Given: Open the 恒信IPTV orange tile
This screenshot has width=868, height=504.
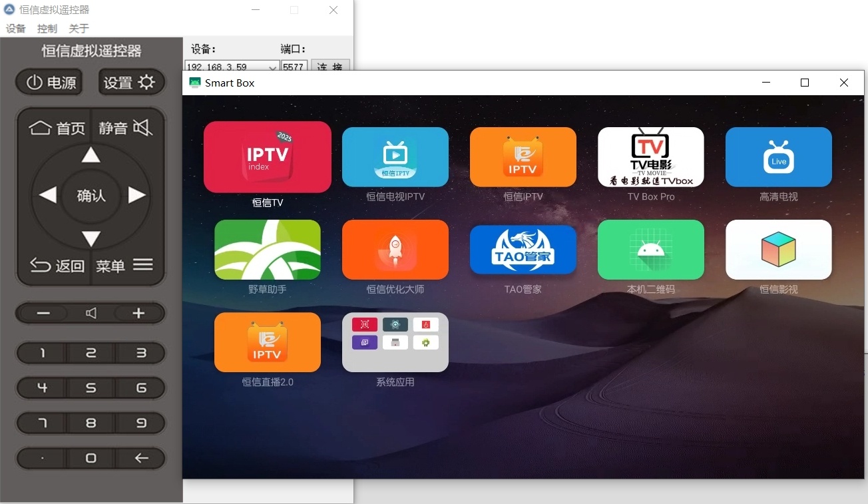Looking at the screenshot, I should tap(523, 157).
